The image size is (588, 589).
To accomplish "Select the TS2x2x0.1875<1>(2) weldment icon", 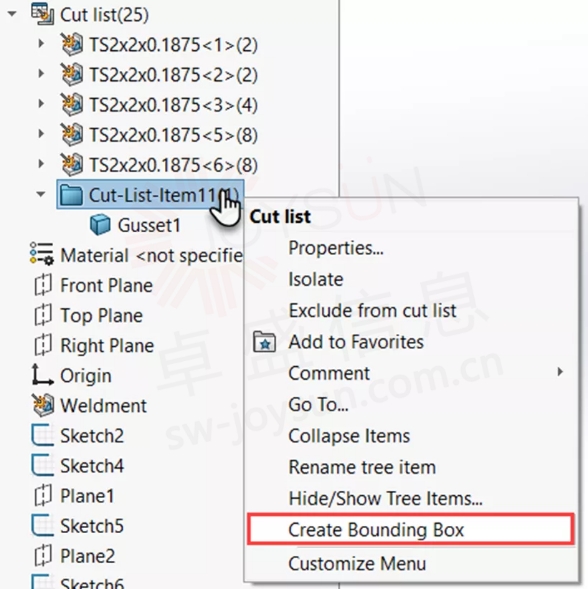I will (x=72, y=44).
